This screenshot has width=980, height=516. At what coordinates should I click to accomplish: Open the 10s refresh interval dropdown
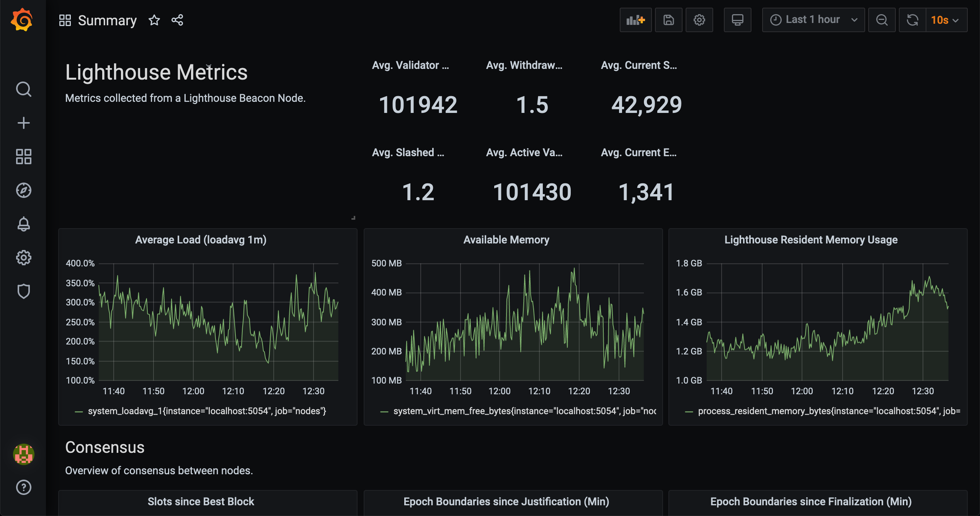coord(946,20)
